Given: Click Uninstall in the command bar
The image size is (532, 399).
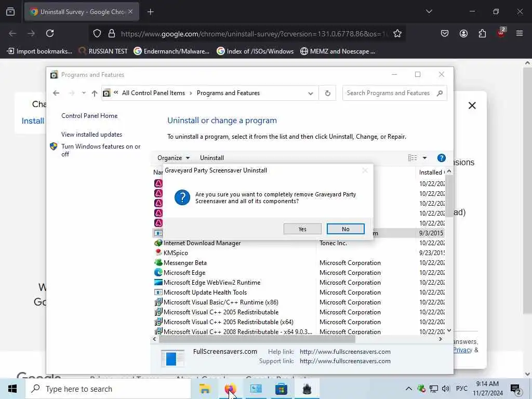Looking at the screenshot, I should 212,158.
